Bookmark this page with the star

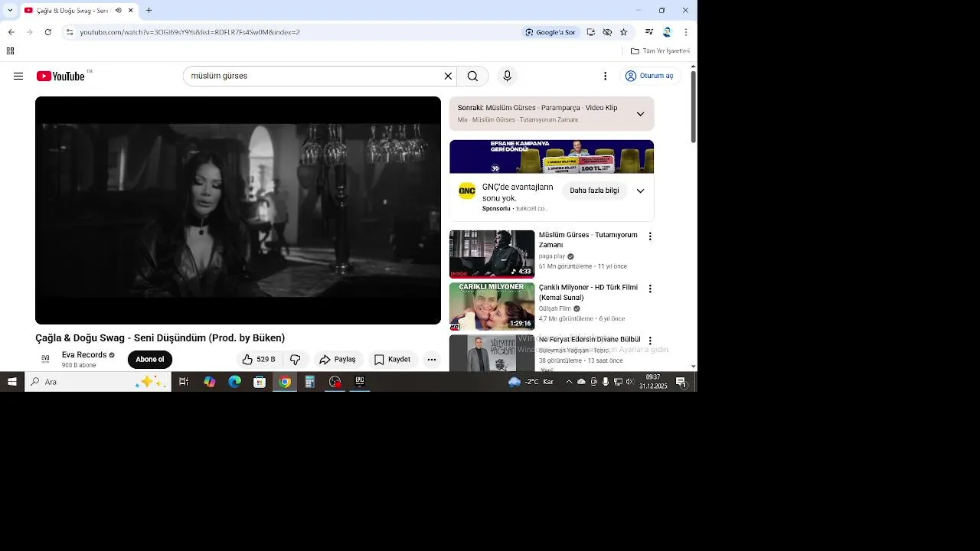pyautogui.click(x=623, y=32)
